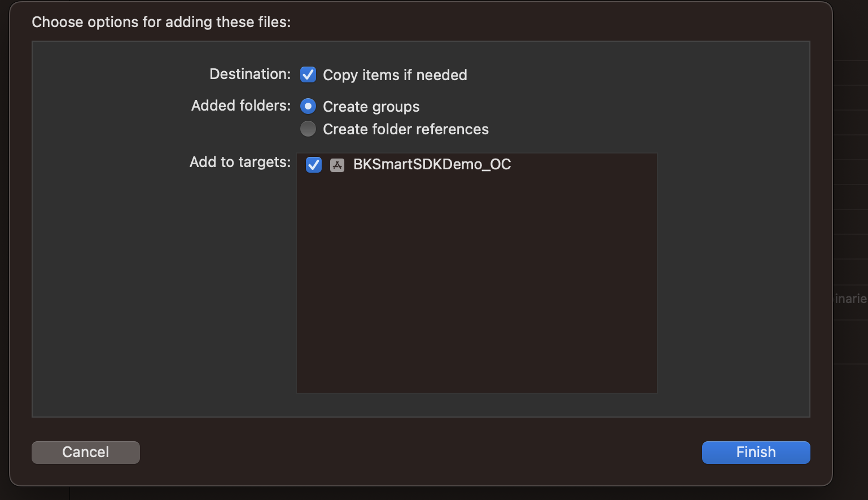
Task: Click the "Choose options for adding these files" heading
Action: coord(161,22)
